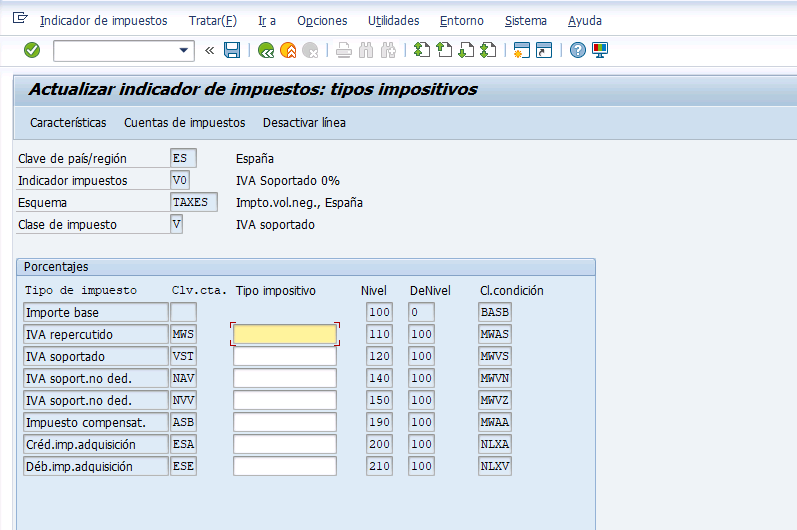Open the Entorno menu
This screenshot has height=530, width=797.
(462, 21)
